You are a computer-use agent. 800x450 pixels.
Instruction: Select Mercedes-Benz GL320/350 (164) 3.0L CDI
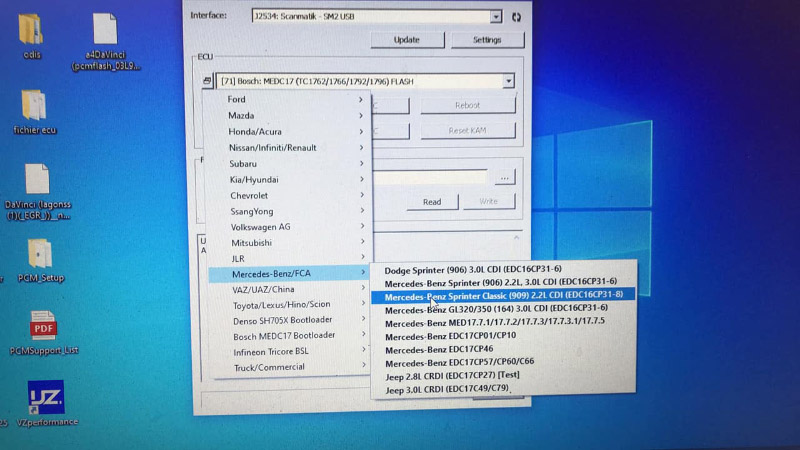pyautogui.click(x=503, y=309)
